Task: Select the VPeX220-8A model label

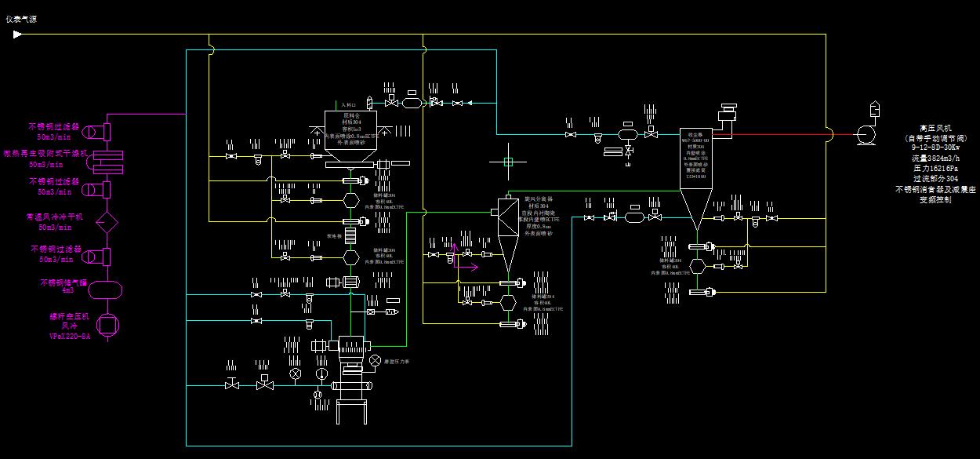Action: click(x=69, y=336)
